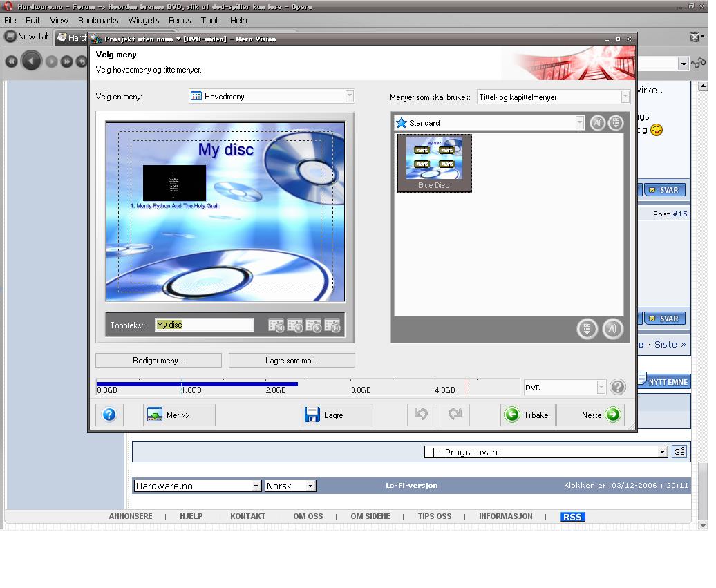Viewport: 716px width, 588px height.
Task: Click Mer >> button
Action: (179, 415)
